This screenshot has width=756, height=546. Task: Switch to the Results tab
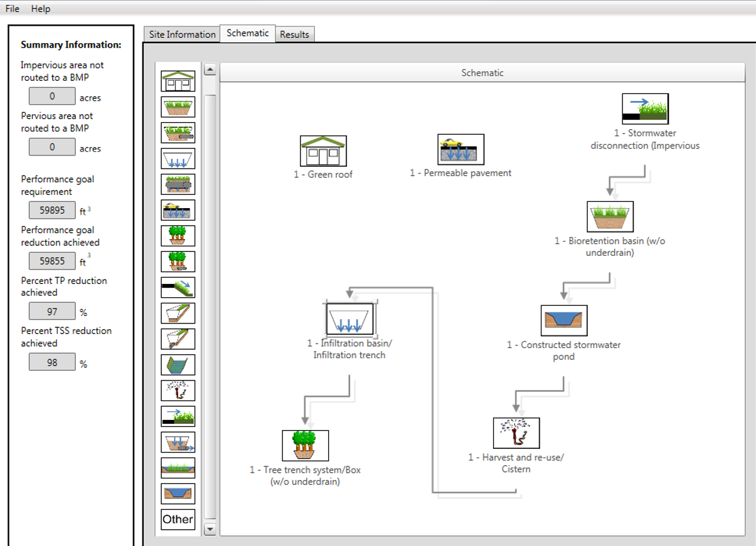click(295, 34)
